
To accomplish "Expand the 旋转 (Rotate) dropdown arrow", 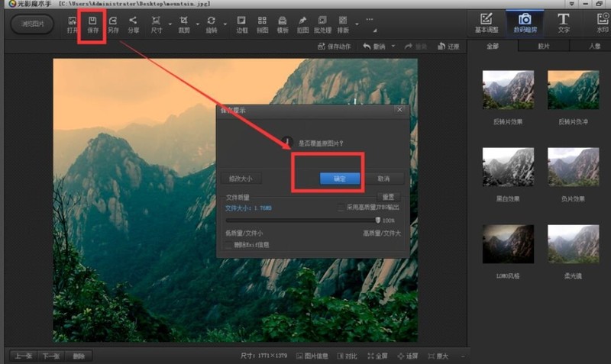I will (224, 25).
